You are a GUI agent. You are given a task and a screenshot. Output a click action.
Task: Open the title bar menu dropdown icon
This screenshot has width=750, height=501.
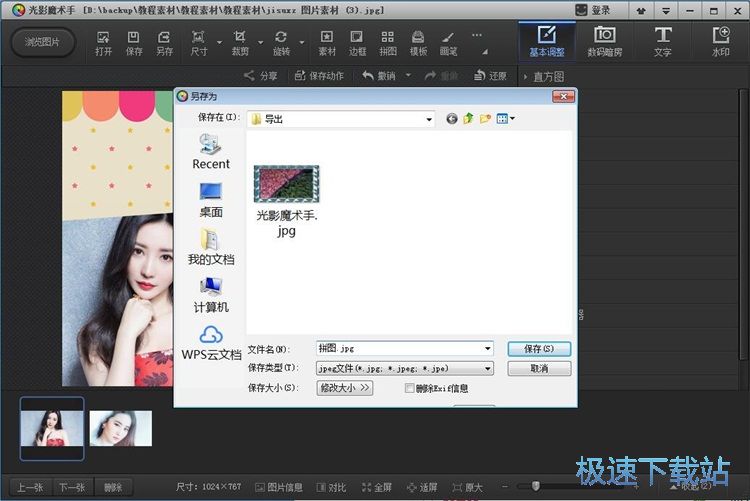pos(665,11)
